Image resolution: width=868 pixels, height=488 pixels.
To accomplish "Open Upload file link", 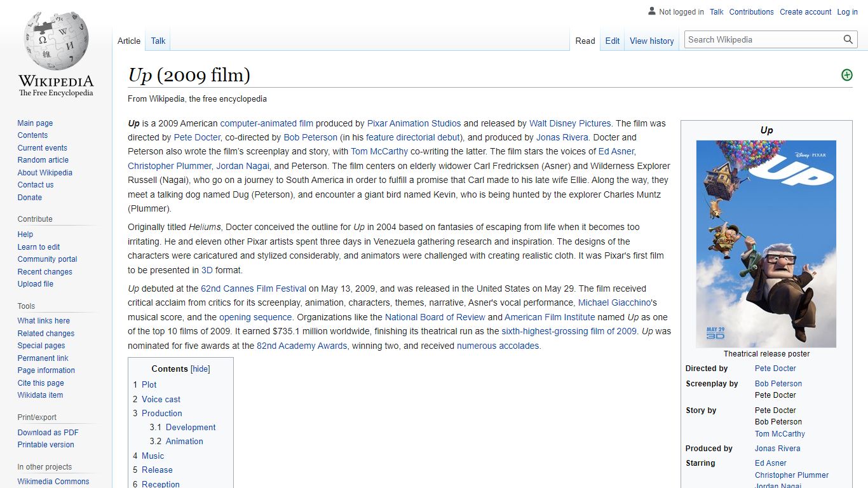I will tap(35, 284).
